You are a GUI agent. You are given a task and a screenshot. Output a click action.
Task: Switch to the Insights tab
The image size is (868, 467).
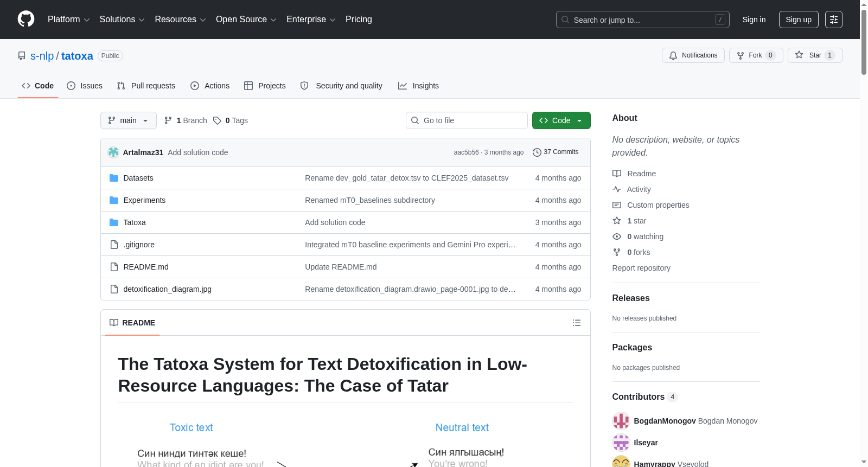pos(418,86)
